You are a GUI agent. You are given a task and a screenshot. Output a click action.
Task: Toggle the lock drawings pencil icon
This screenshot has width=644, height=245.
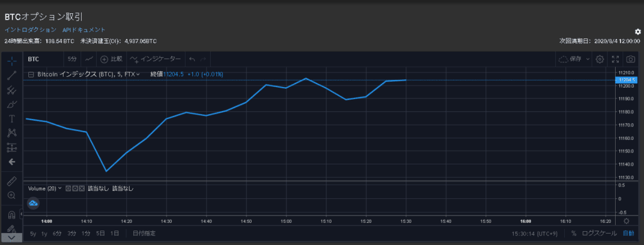12,229
